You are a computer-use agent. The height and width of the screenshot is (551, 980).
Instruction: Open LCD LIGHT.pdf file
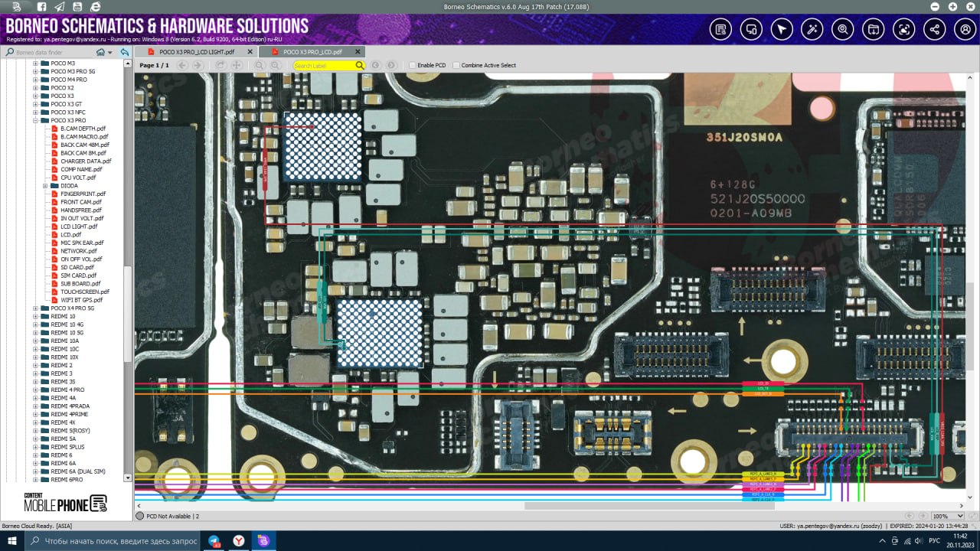[x=79, y=227]
